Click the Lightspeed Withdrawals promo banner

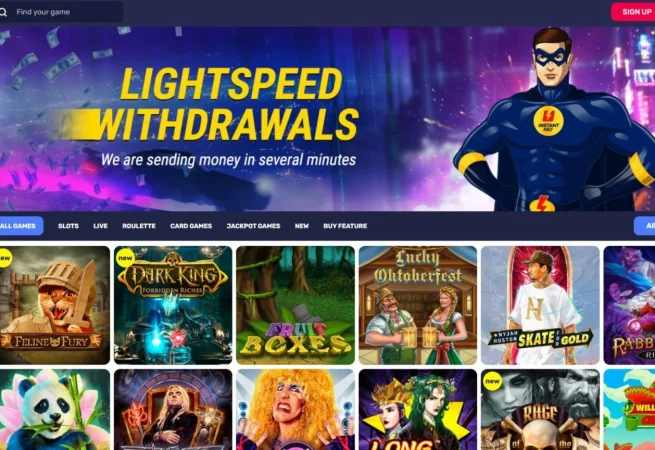328,119
